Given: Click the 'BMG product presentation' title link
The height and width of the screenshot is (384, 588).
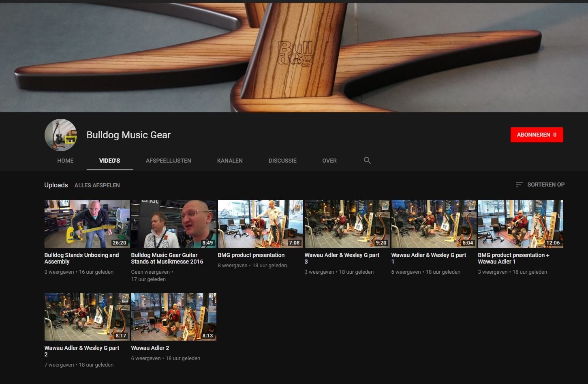Looking at the screenshot, I should tap(251, 255).
